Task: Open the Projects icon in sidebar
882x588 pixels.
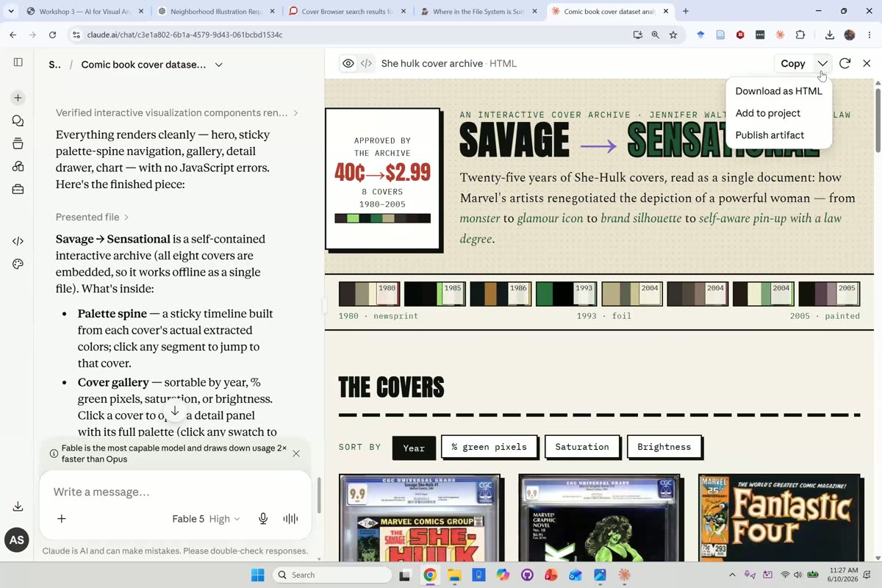Action: (x=18, y=143)
